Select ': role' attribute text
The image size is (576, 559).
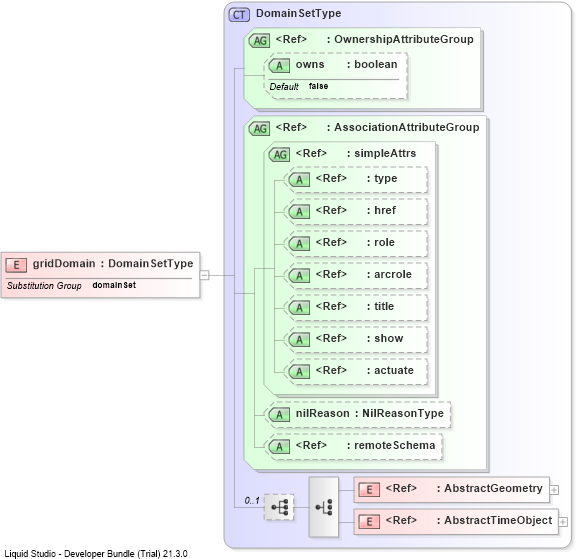click(x=381, y=242)
